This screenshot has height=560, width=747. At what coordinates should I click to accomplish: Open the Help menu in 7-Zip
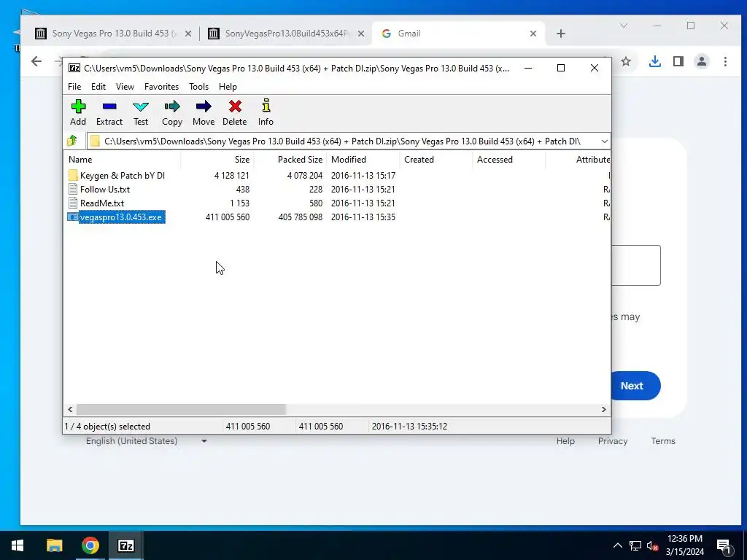pos(228,87)
